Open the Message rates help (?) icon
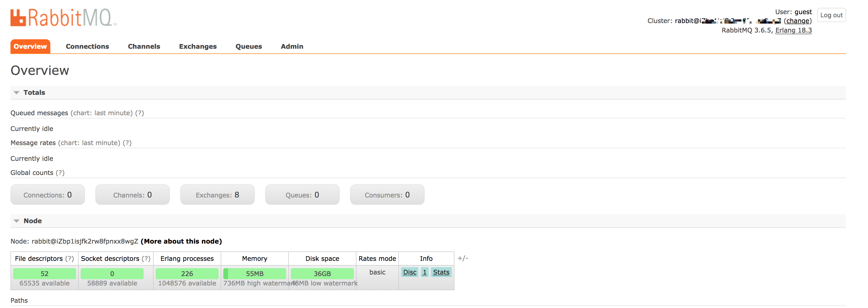The height and width of the screenshot is (308, 868). tap(127, 143)
